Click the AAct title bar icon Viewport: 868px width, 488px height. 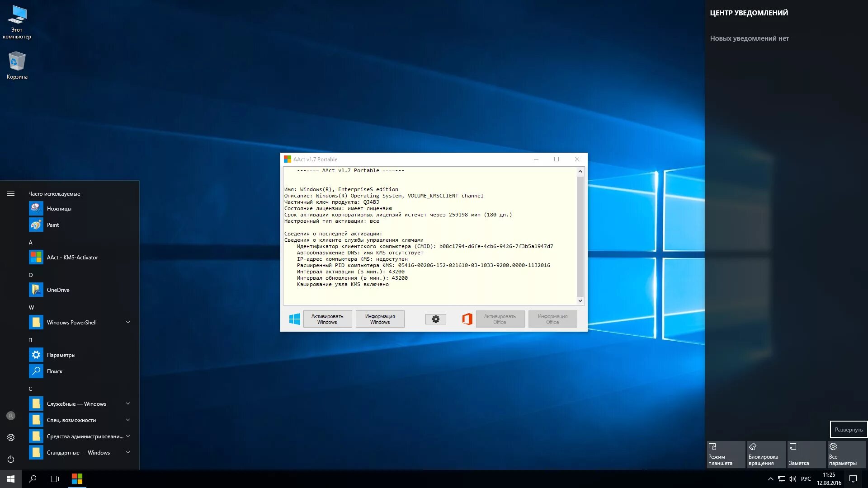(288, 159)
